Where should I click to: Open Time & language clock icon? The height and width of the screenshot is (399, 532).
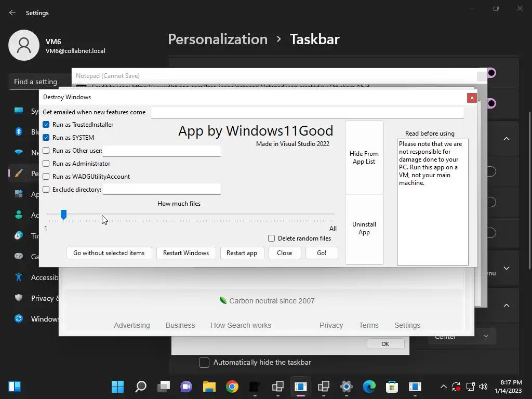[19, 235]
